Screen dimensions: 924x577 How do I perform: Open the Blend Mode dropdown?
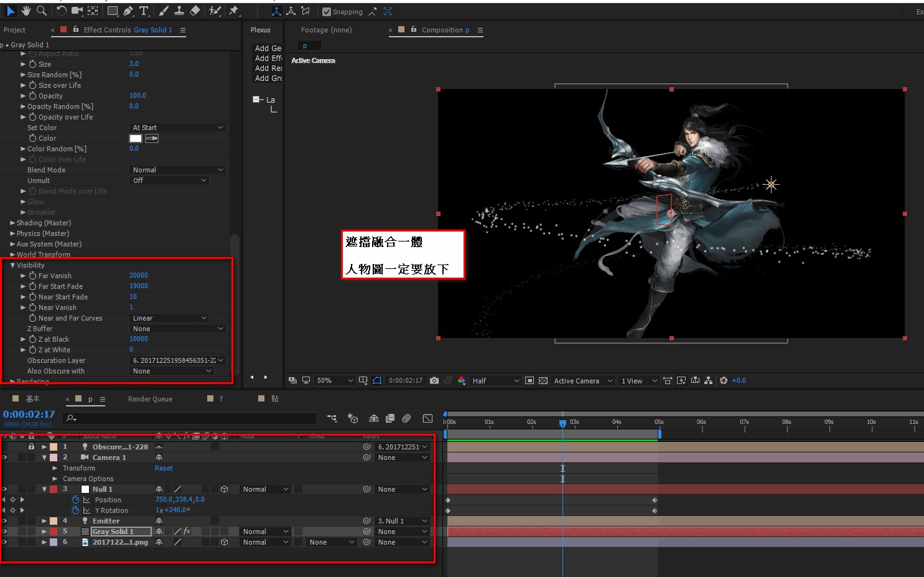[177, 170]
